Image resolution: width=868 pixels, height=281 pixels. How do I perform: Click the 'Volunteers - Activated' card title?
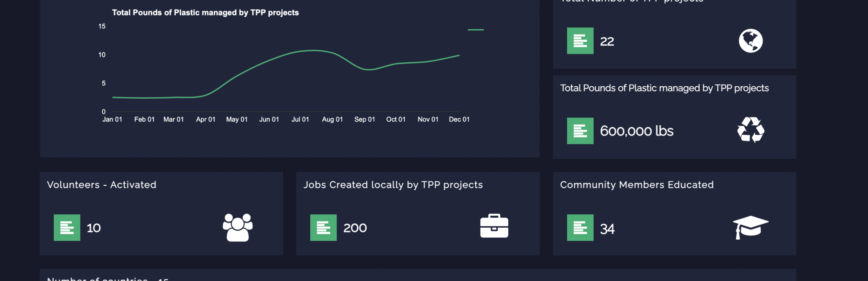click(101, 185)
